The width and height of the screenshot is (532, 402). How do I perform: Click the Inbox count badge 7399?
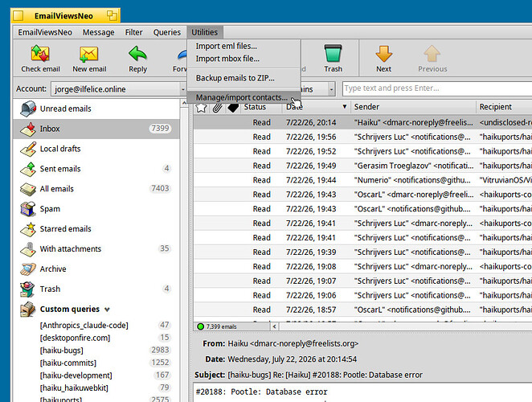[160, 129]
